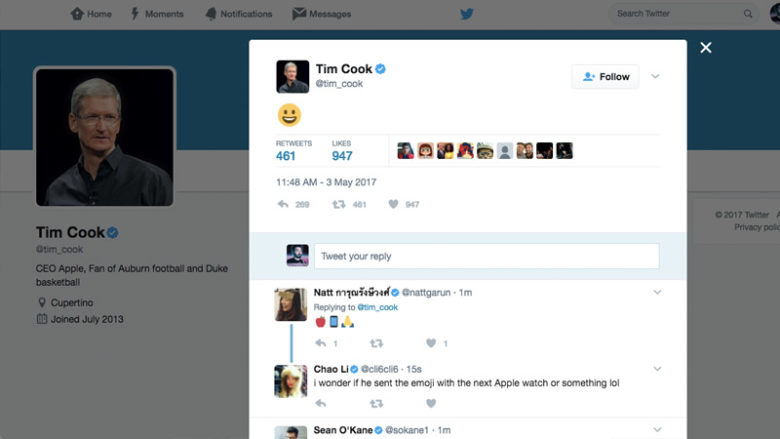Reply to Tim Cook's tweet icon

[x=283, y=204]
